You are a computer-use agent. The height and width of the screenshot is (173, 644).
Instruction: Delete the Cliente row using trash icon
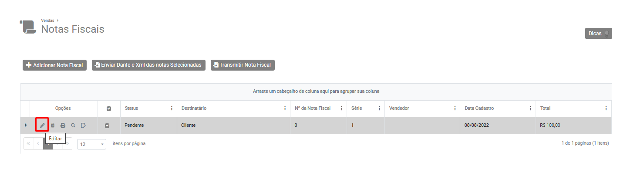click(x=53, y=126)
